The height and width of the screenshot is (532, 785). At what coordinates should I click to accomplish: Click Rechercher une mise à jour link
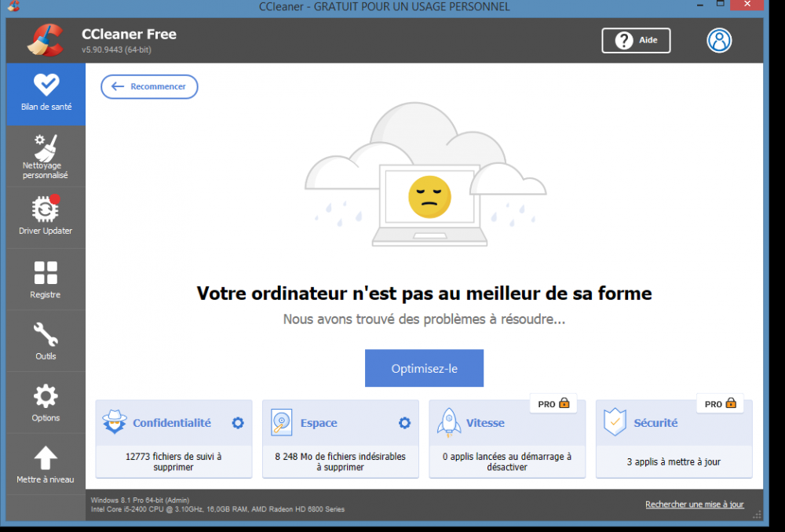695,505
